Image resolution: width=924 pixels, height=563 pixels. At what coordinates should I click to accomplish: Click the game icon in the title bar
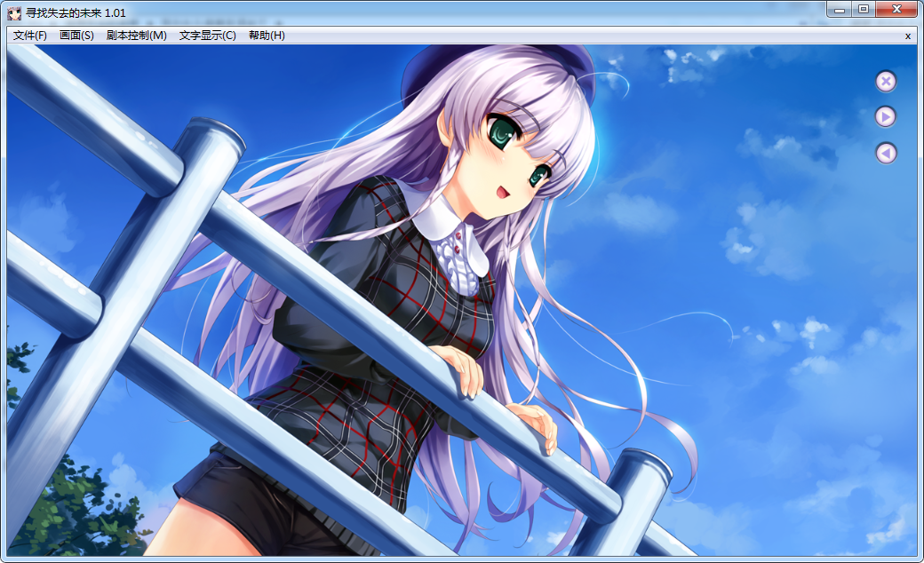click(14, 12)
